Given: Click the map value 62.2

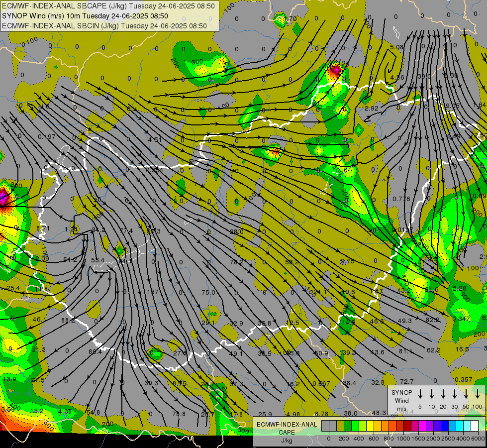Looking at the screenshot, I should 434,350.
